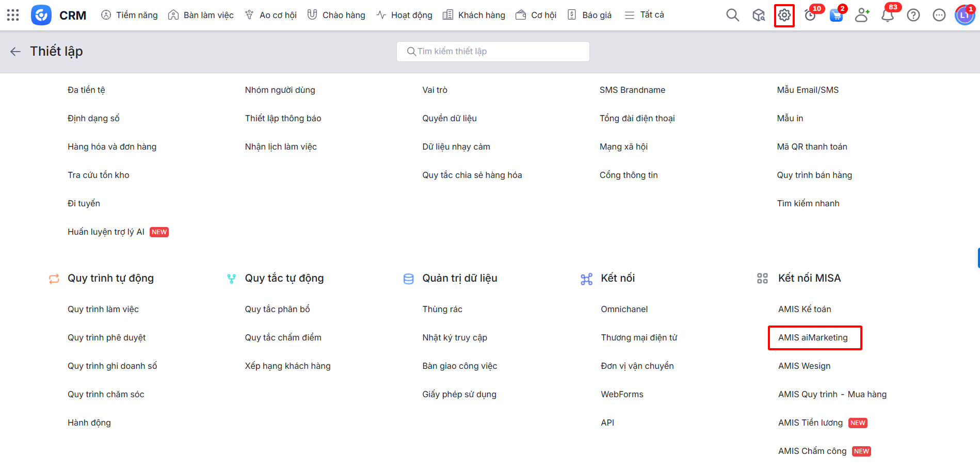Open the Tiềm năng module
Screen dimensions: 980x472
(x=130, y=15)
